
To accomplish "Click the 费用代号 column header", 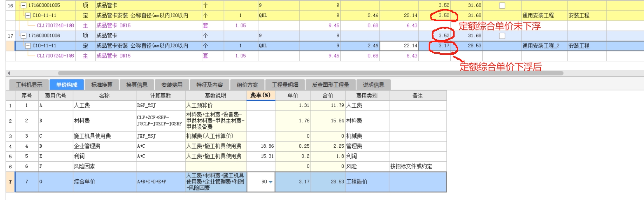I will [x=55, y=95].
